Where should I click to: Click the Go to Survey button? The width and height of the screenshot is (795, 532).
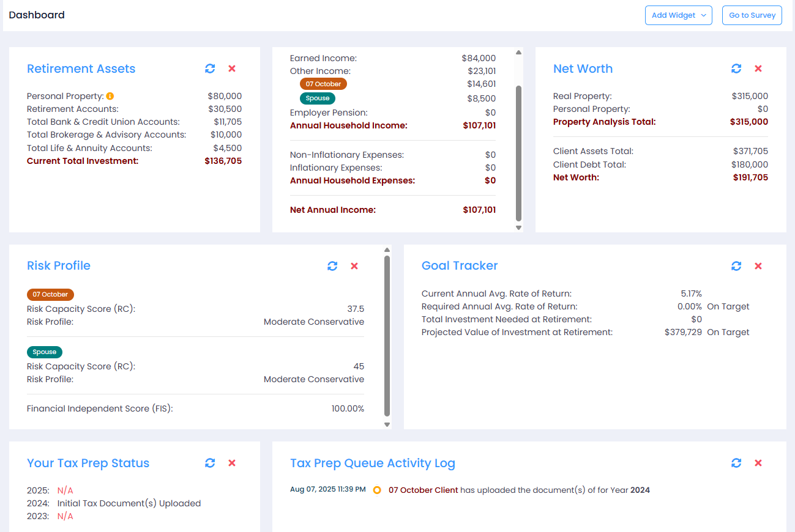[752, 15]
